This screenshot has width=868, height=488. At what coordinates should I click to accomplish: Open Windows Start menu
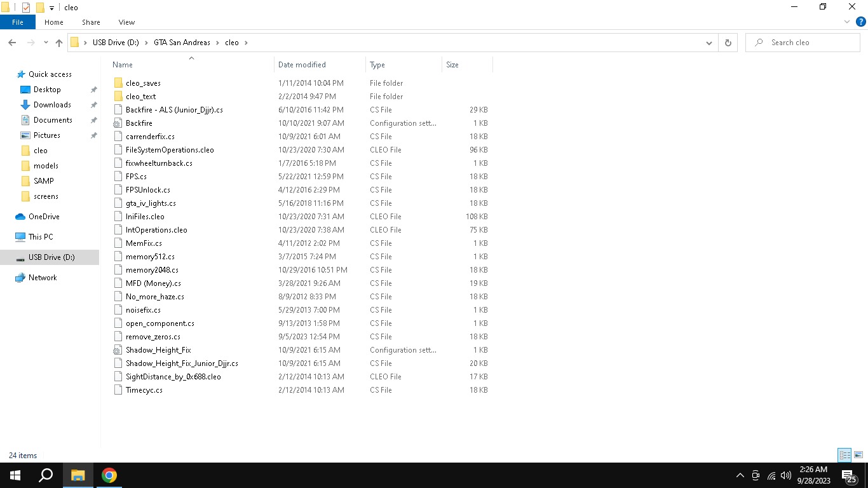[15, 475]
